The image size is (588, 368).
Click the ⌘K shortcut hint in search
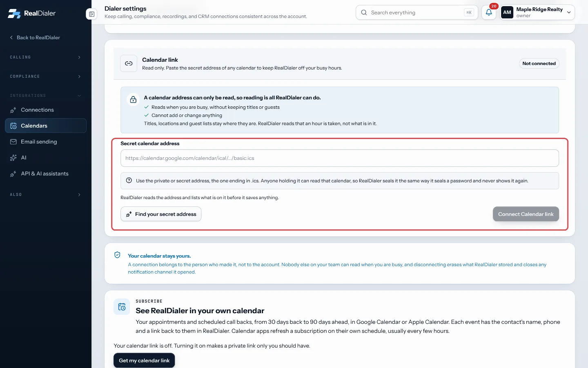pos(469,13)
